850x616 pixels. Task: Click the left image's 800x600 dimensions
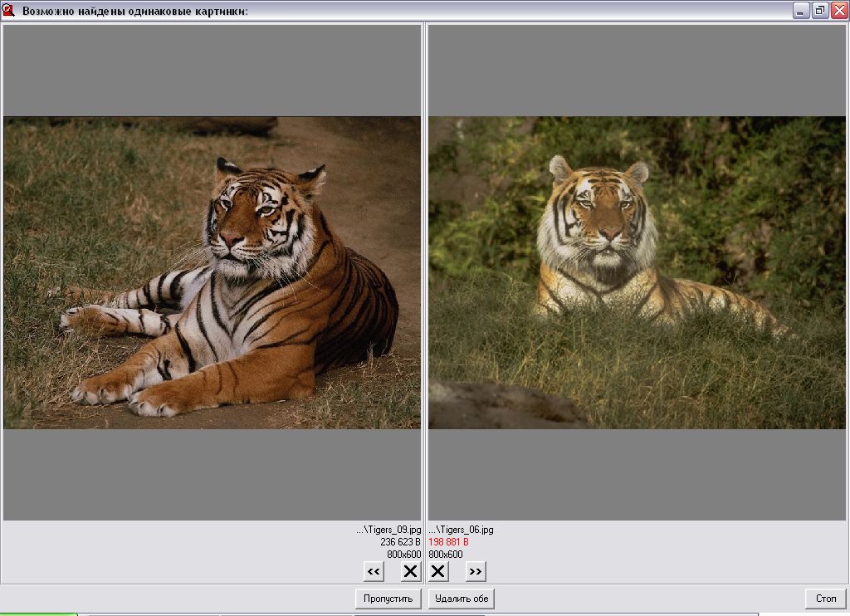point(404,555)
